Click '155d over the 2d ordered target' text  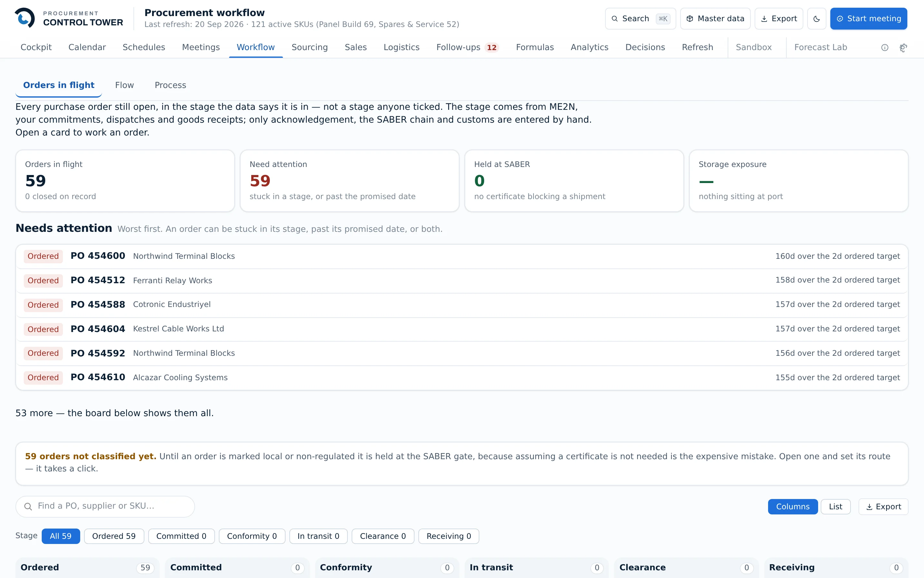(837, 378)
